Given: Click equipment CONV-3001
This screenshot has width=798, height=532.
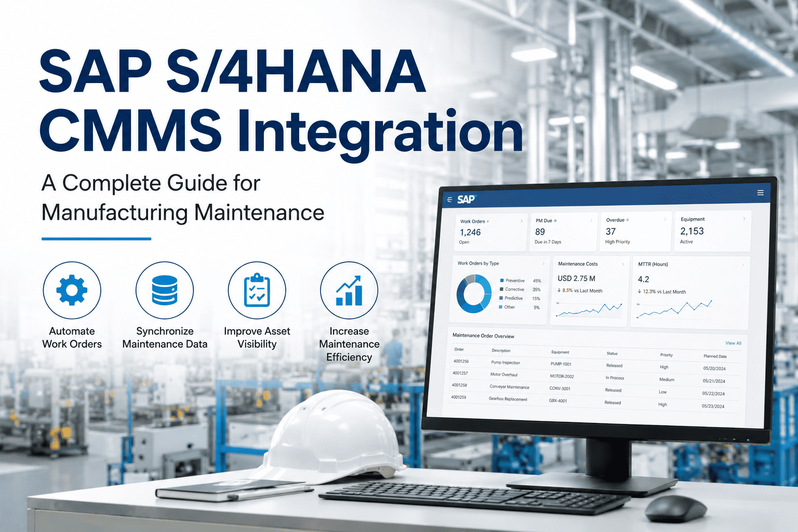Looking at the screenshot, I should (560, 389).
